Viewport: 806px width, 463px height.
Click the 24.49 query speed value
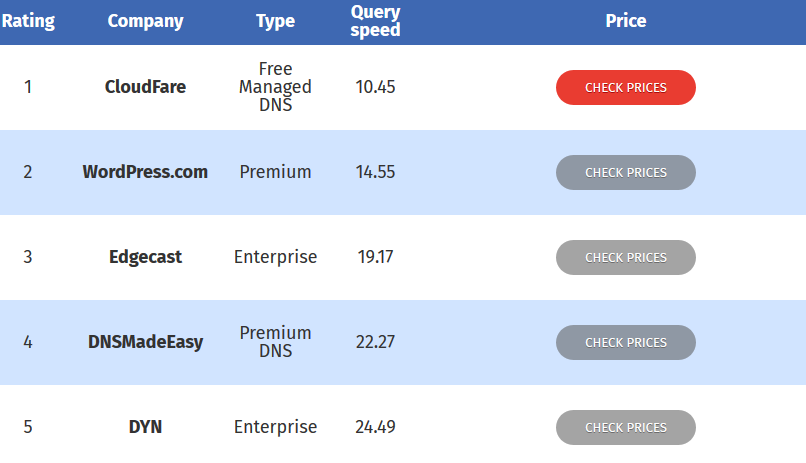click(375, 427)
